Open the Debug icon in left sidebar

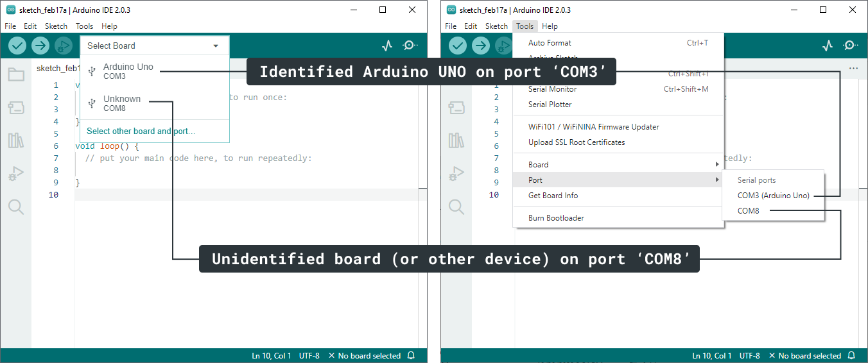(16, 173)
